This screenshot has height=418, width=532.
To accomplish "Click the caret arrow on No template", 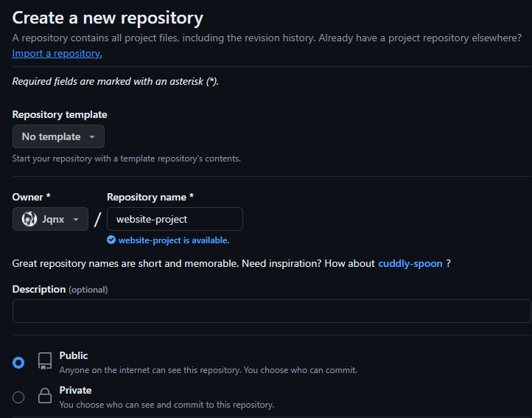I will point(92,137).
